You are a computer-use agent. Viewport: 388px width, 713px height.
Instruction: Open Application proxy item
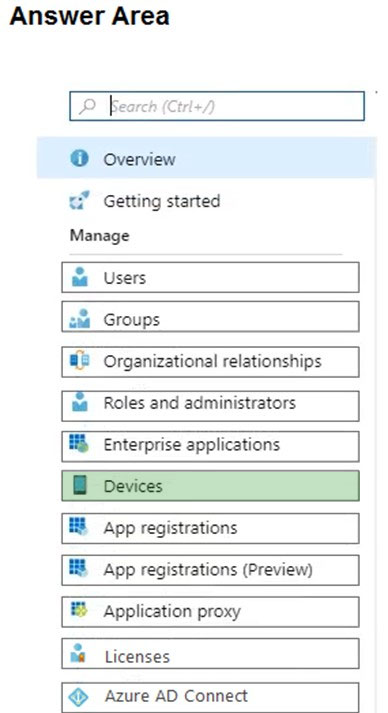210,612
